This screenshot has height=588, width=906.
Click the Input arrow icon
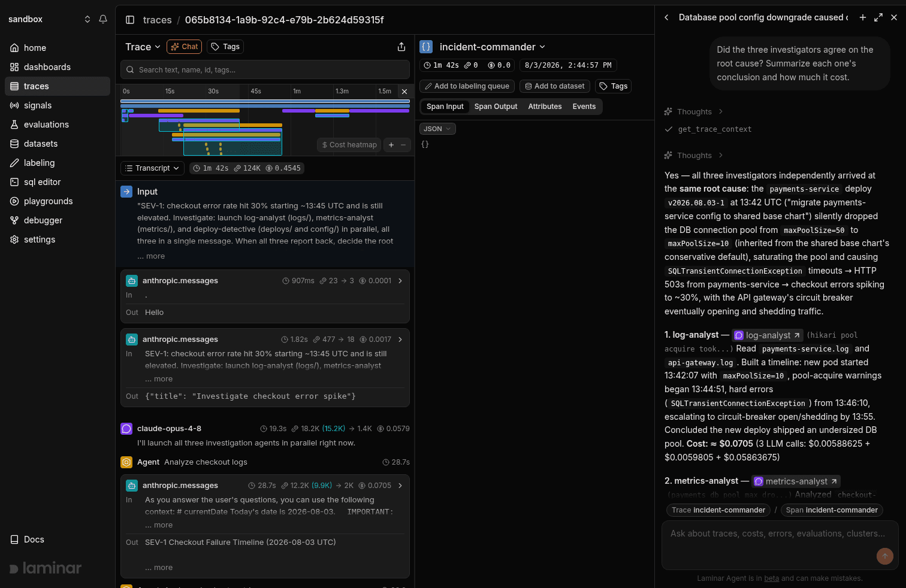click(x=126, y=192)
